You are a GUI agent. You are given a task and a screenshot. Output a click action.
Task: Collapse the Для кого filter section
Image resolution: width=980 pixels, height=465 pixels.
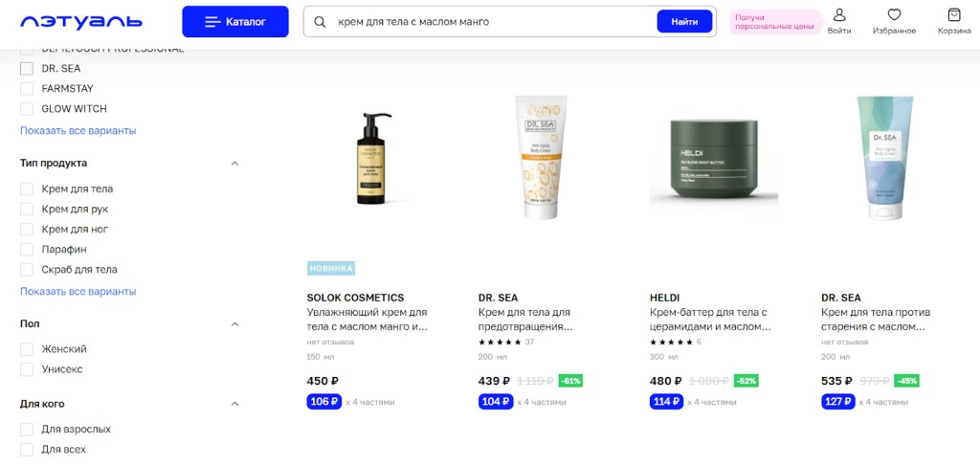234,404
